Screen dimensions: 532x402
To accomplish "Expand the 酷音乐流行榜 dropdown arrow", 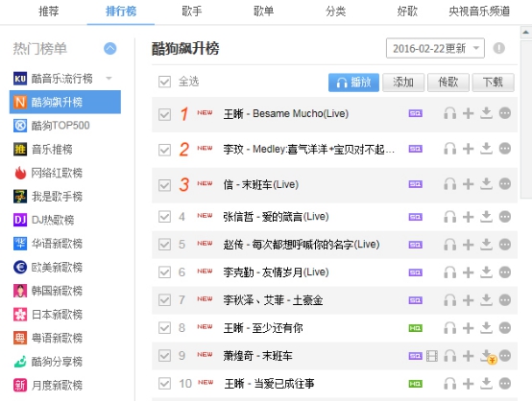I will [109, 79].
